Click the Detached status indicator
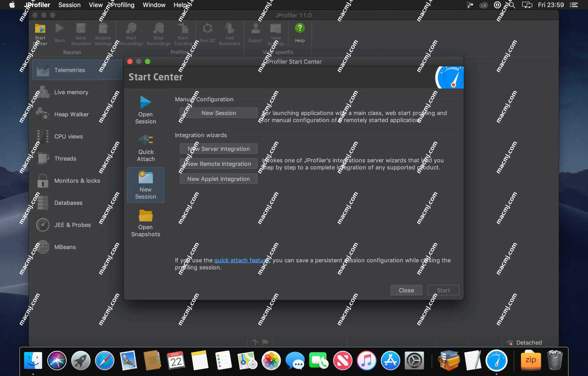The image size is (588, 376). tap(524, 343)
